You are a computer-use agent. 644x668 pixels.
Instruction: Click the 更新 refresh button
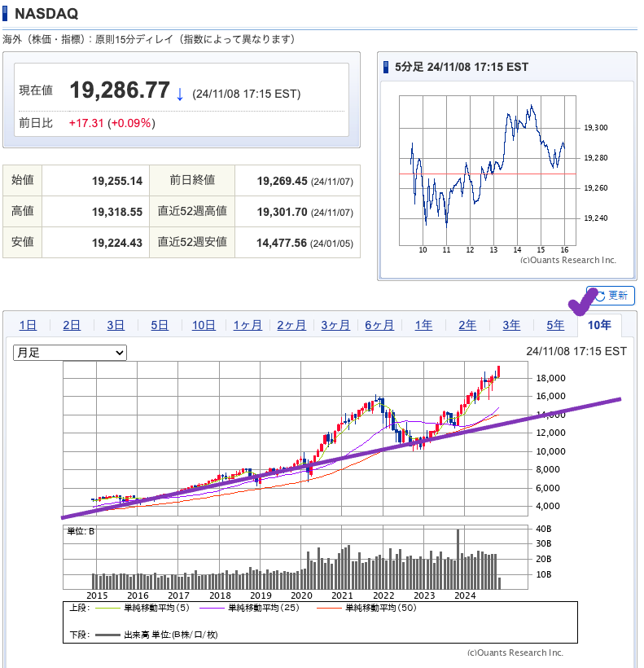pyautogui.click(x=611, y=296)
